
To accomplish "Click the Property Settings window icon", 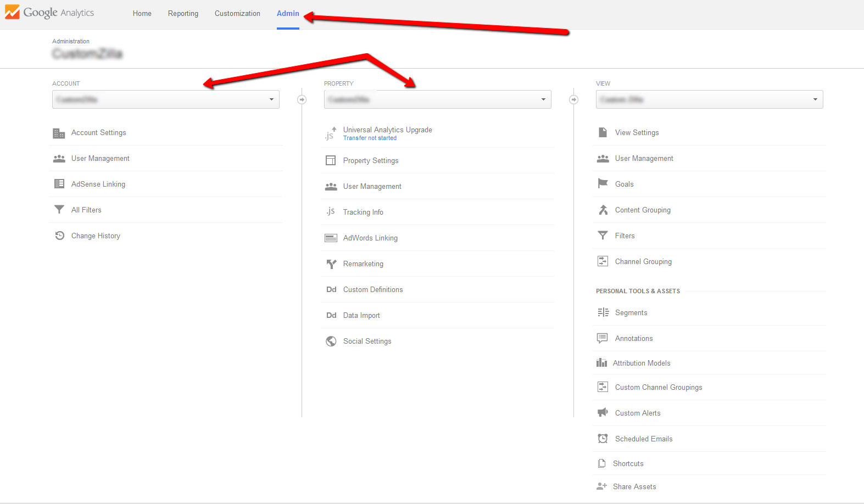I will 331,160.
